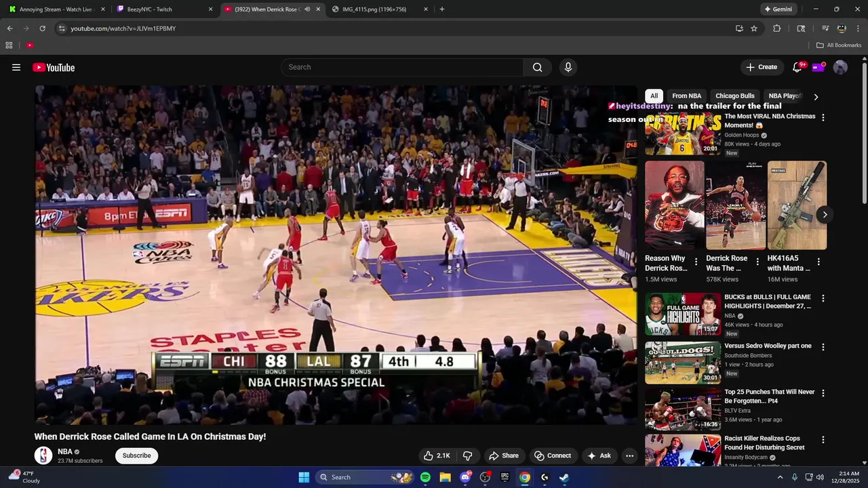868x488 pixels.
Task: Open the BUCKS at BULLS thumbnail
Action: pos(682,314)
